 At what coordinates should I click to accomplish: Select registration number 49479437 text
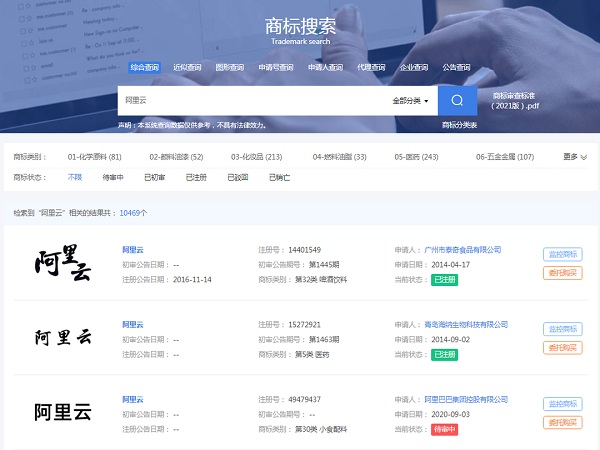[x=305, y=399]
